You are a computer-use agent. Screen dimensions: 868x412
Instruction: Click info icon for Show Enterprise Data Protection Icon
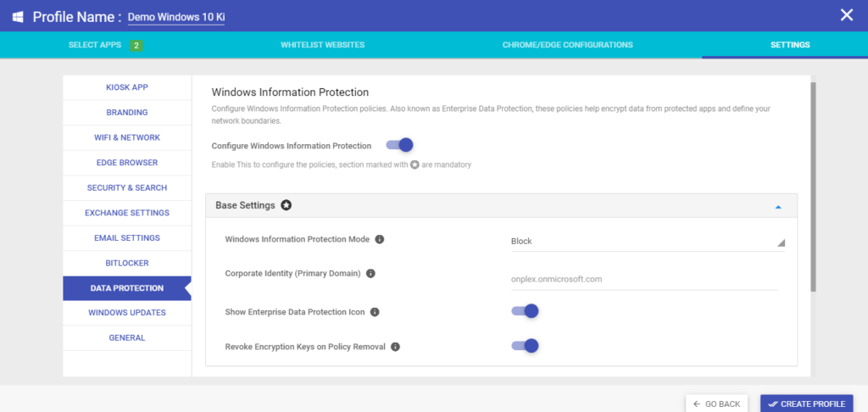click(375, 312)
